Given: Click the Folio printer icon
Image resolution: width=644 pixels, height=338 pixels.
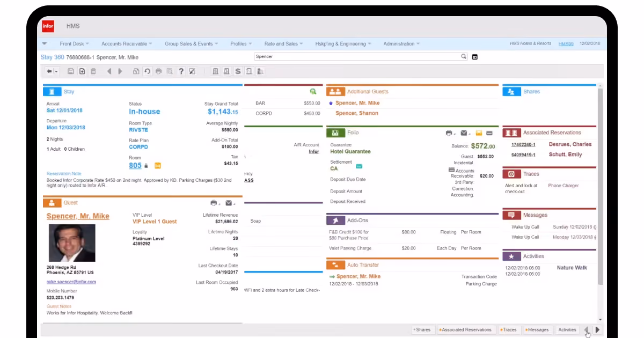Looking at the screenshot, I should pos(449,133).
